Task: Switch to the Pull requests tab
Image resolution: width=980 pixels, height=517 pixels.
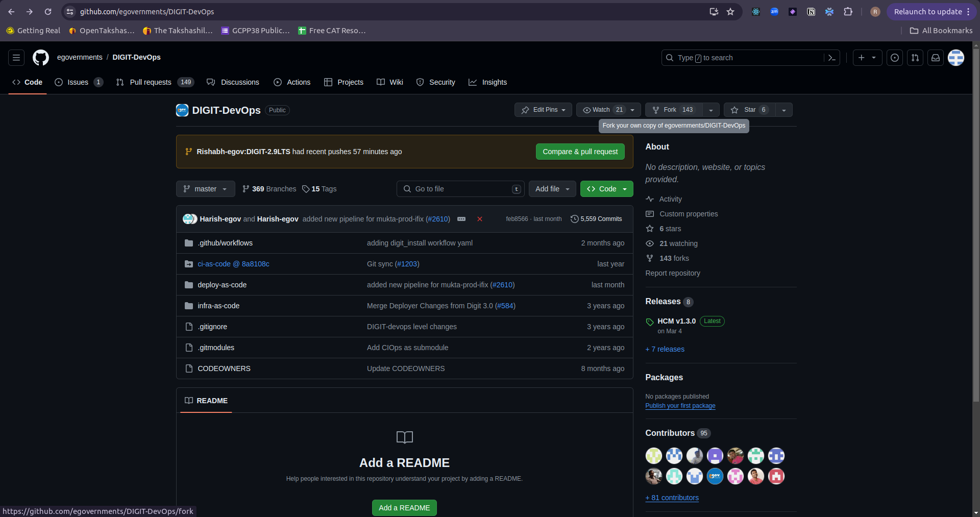Action: [x=155, y=82]
